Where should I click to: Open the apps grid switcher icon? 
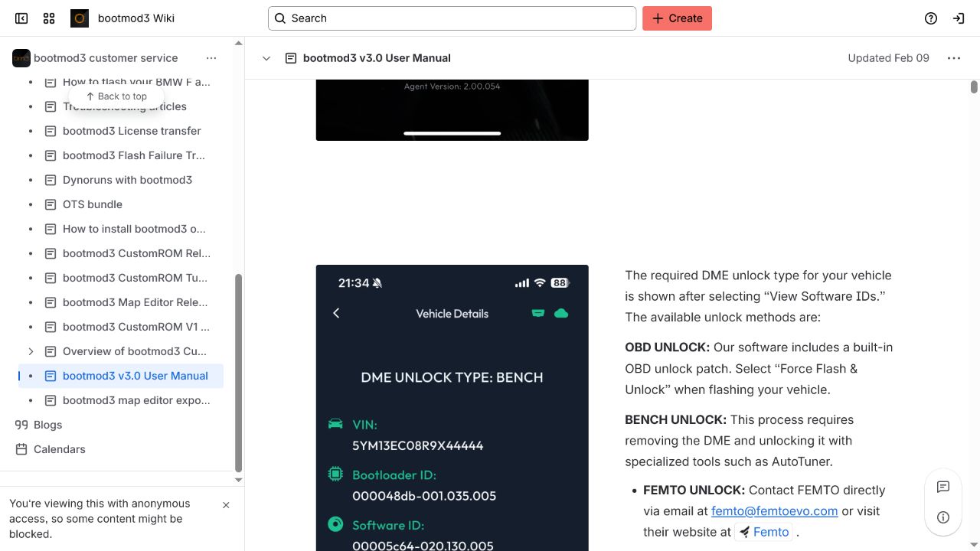[x=49, y=18]
